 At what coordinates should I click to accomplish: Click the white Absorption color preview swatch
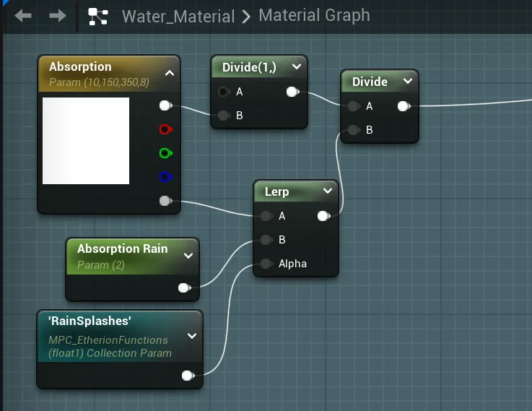[x=86, y=141]
